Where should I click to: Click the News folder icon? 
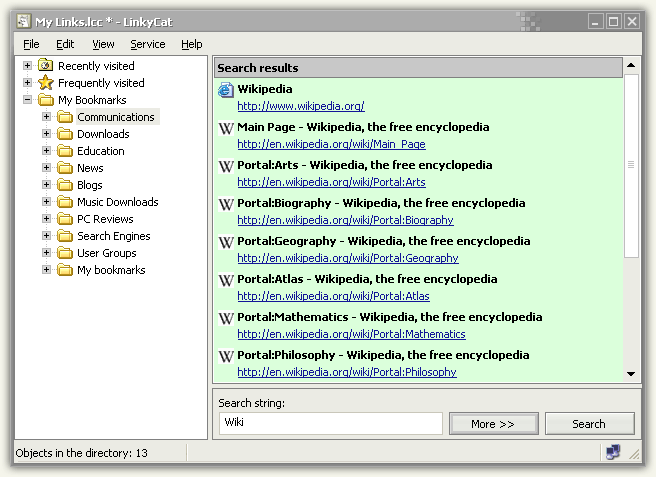[x=65, y=168]
